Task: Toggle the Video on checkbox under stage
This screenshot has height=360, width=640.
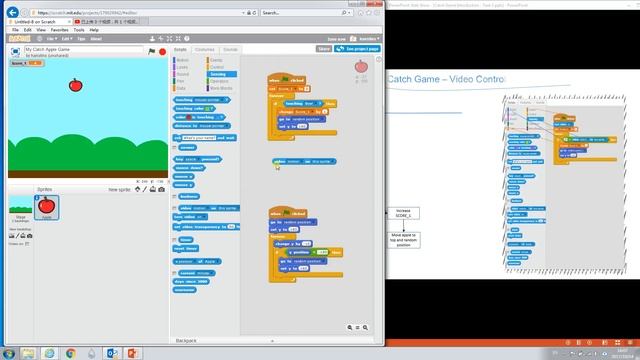Action: [x=27, y=244]
